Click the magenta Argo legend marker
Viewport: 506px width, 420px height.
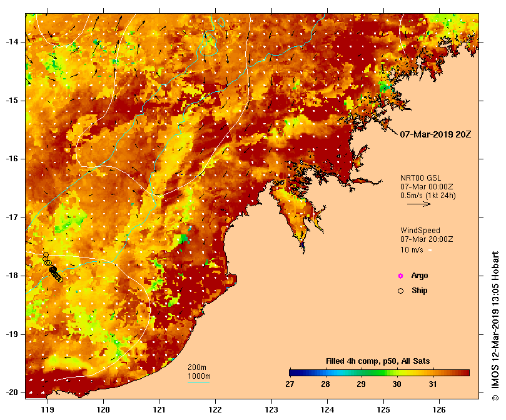pyautogui.click(x=400, y=276)
